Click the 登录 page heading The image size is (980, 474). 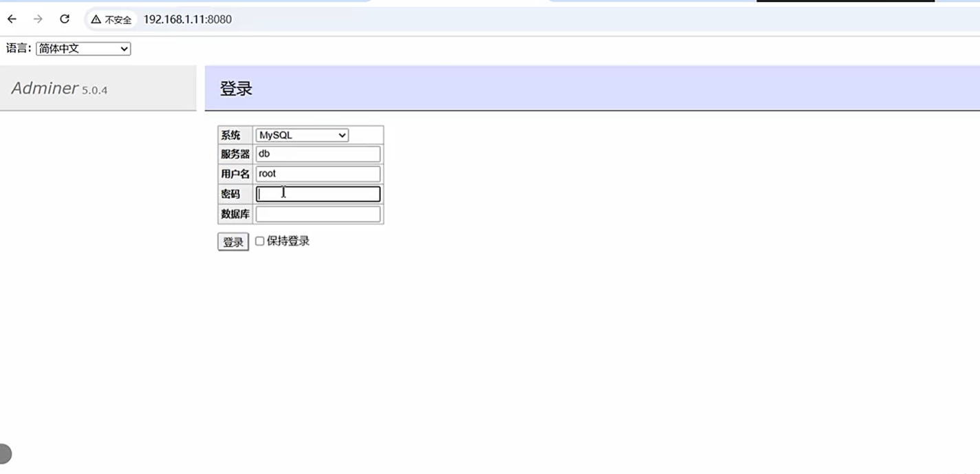236,89
